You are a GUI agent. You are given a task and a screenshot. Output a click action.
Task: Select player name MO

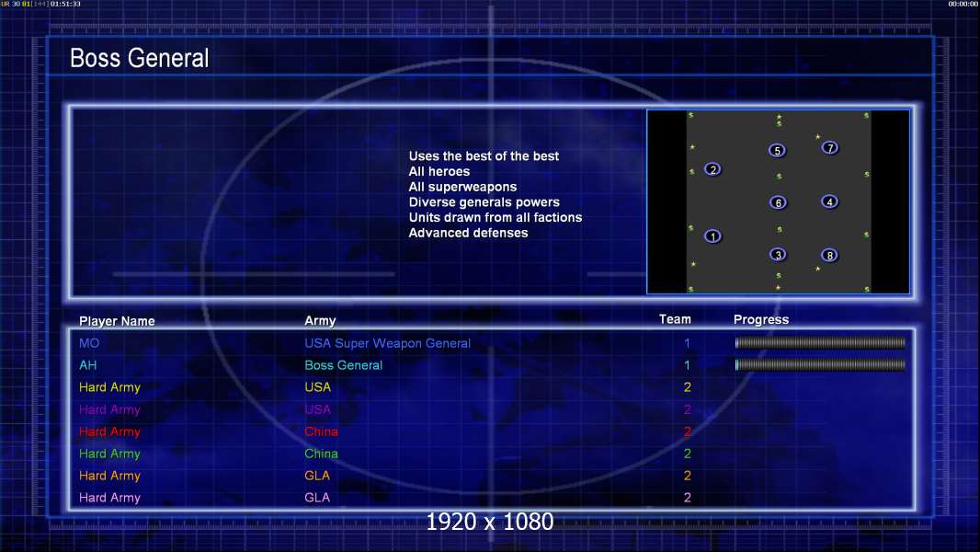point(89,343)
